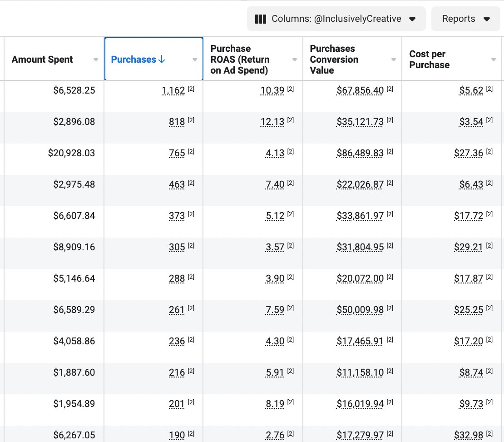Viewport: 504px width, 442px height.
Task: Click the sort arrow on the Purchases header
Action: (162, 60)
